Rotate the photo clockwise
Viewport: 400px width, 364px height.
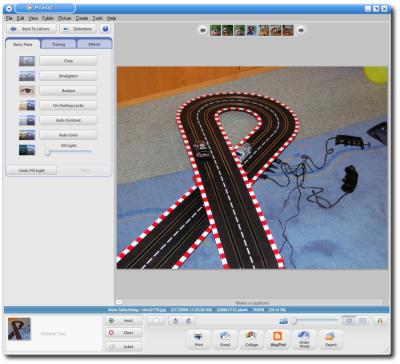coord(189,321)
